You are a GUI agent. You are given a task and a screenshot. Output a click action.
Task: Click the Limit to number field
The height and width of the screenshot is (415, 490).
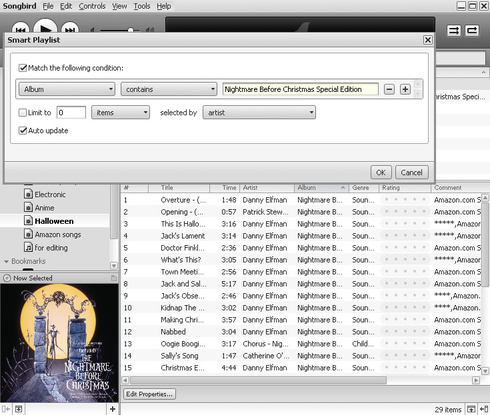coord(71,113)
